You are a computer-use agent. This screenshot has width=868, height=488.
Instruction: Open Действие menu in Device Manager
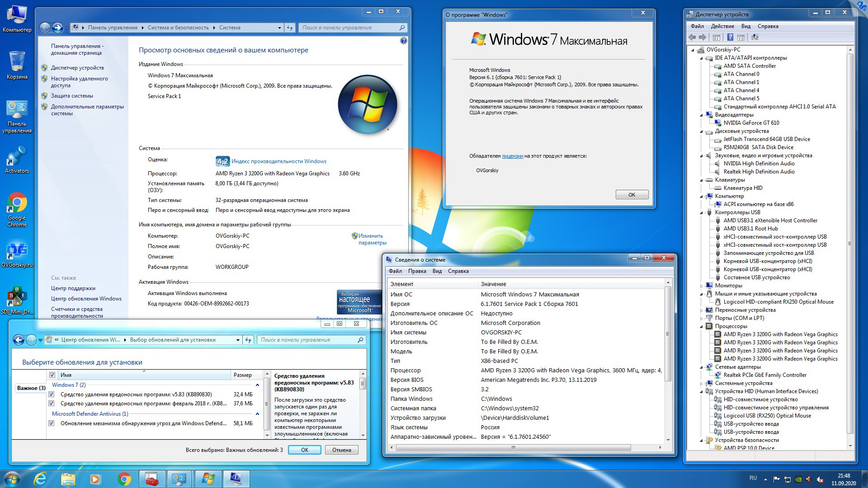click(x=722, y=26)
